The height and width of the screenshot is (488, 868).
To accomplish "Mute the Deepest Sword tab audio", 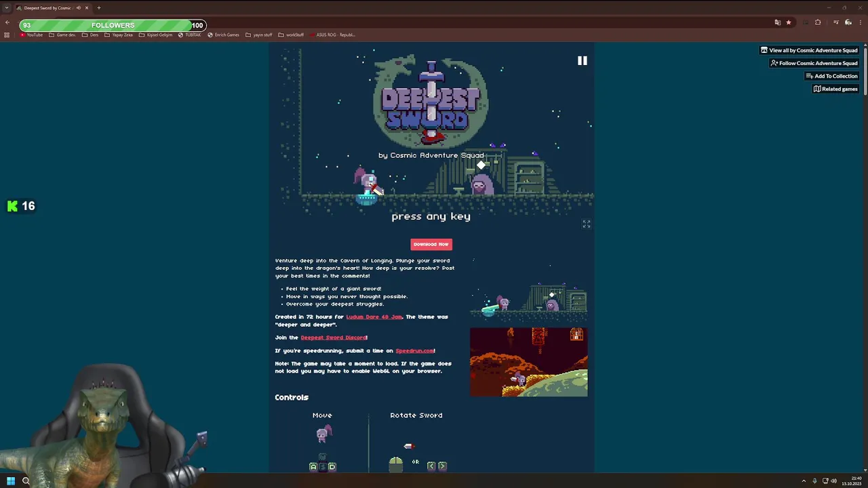I will 78,8.
